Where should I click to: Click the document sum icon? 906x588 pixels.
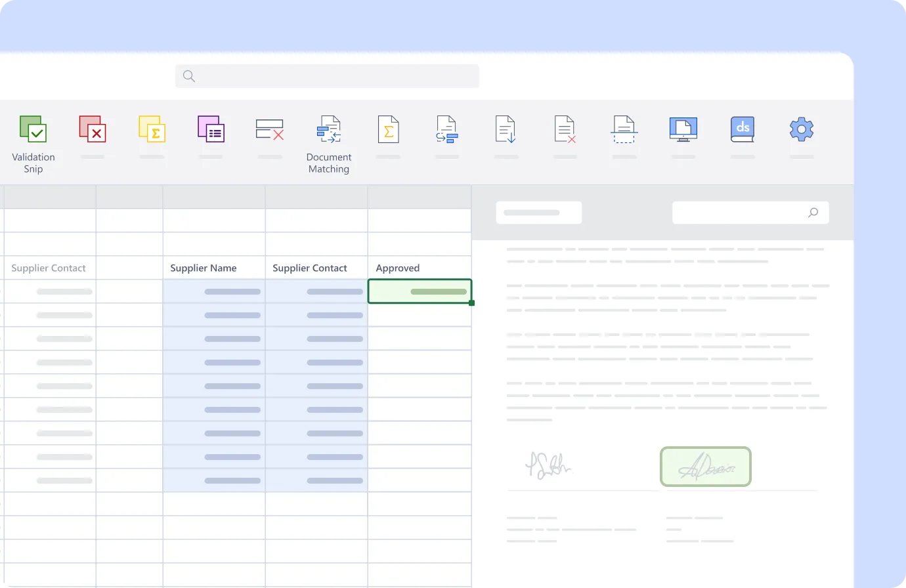pyautogui.click(x=388, y=129)
